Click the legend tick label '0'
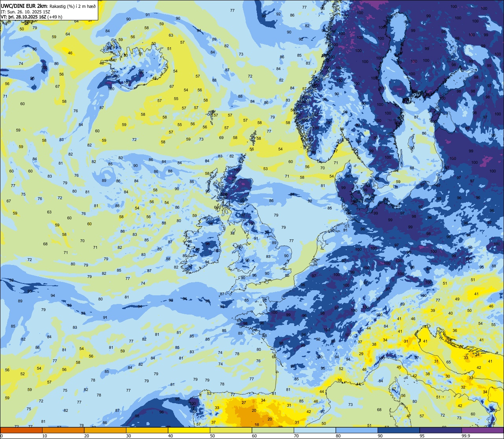The height and width of the screenshot is (439, 504). coord(2,436)
